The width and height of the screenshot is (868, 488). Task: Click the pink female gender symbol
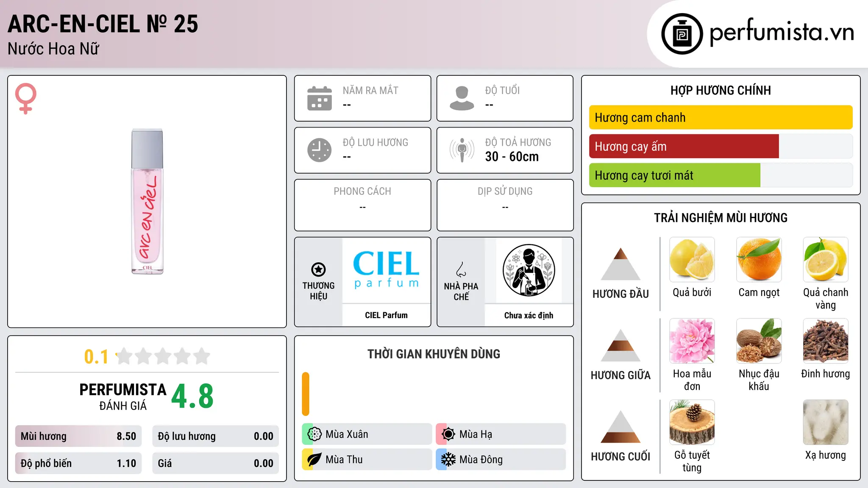point(26,98)
